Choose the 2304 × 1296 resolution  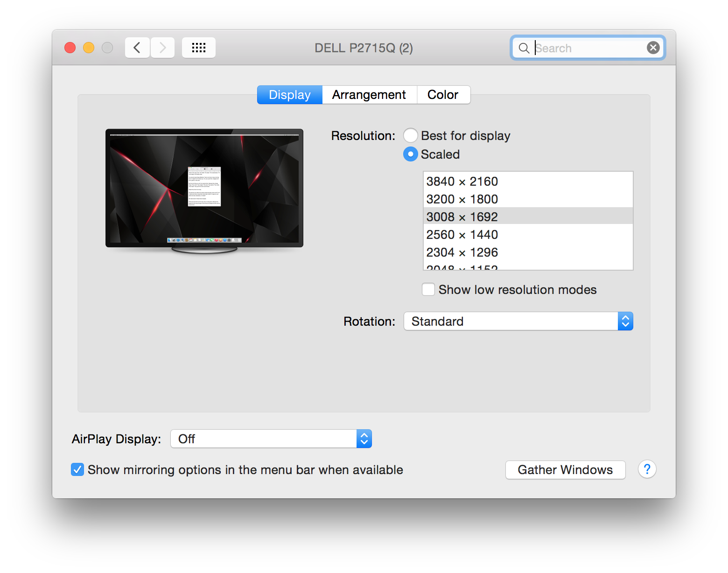(528, 252)
